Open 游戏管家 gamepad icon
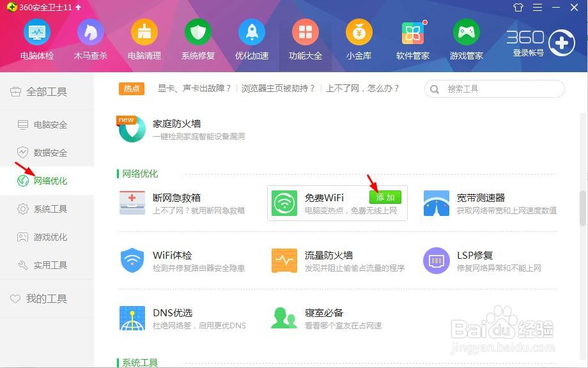This screenshot has height=368, width=588. coord(466,32)
